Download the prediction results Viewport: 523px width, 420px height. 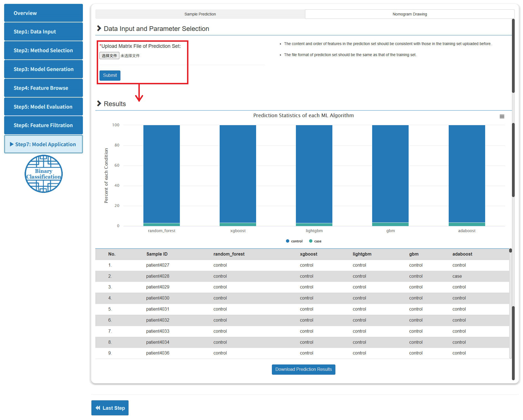click(x=303, y=369)
